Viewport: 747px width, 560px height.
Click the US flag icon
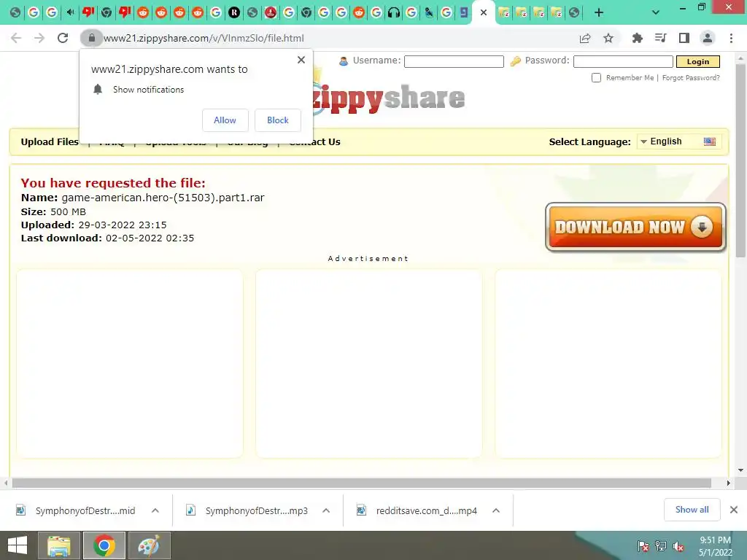pyautogui.click(x=710, y=141)
